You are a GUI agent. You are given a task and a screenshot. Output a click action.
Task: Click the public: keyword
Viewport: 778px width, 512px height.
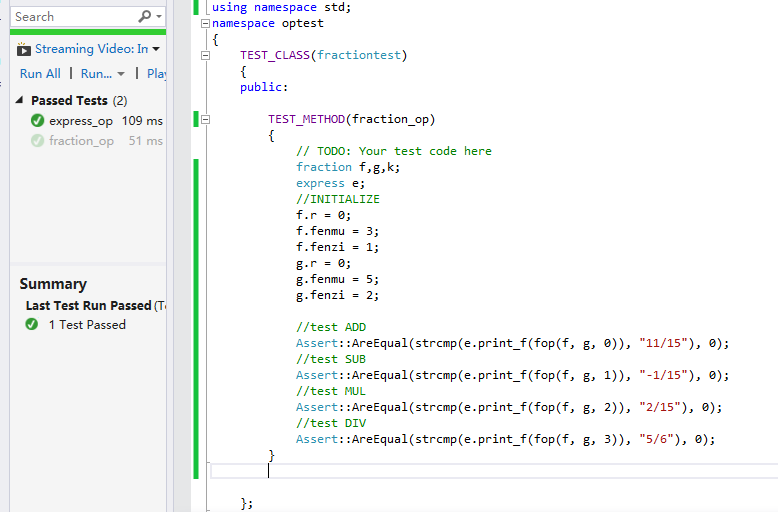(x=264, y=87)
